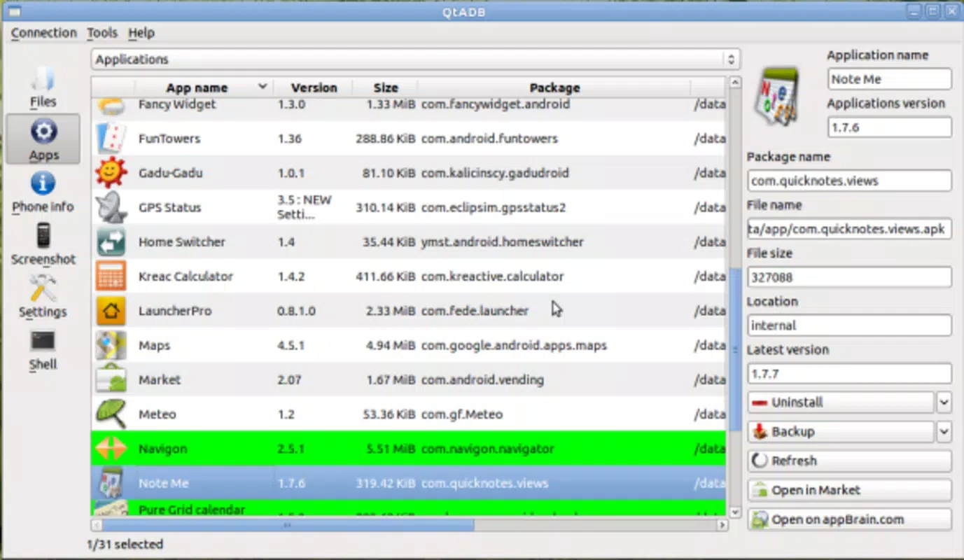Open the Help menu

click(141, 33)
